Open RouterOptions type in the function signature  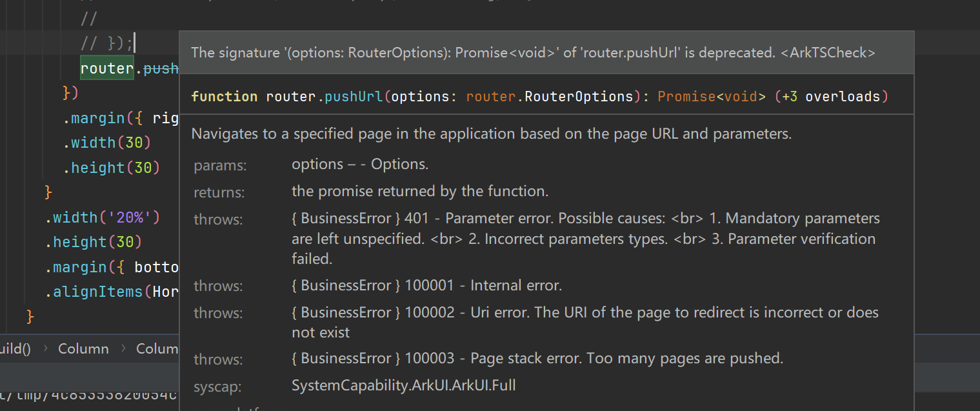(579, 97)
